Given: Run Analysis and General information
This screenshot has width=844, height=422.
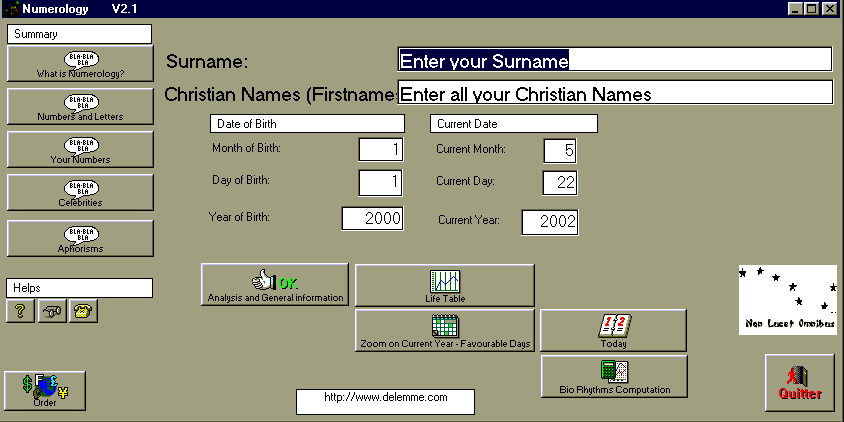Looking at the screenshot, I should (275, 285).
